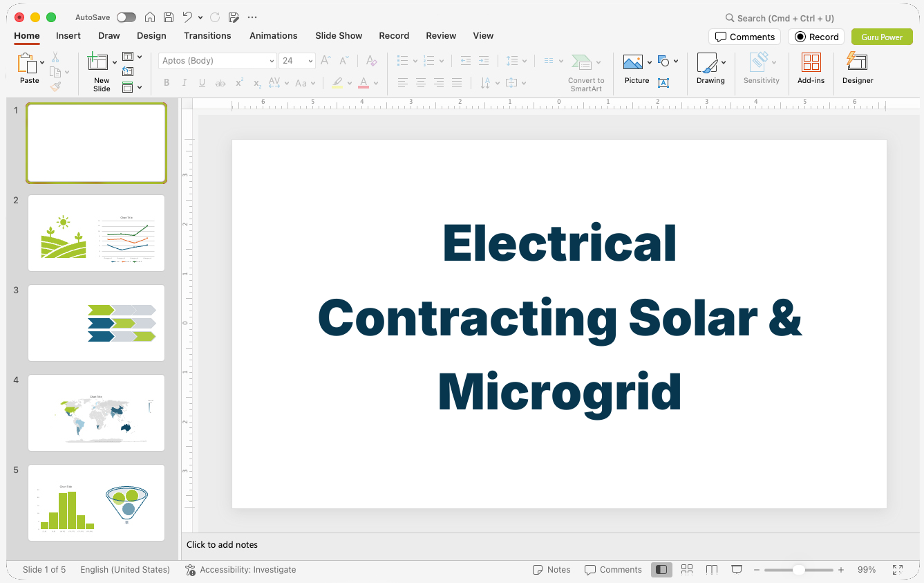
Task: Click the Increase Indent icon
Action: (484, 61)
